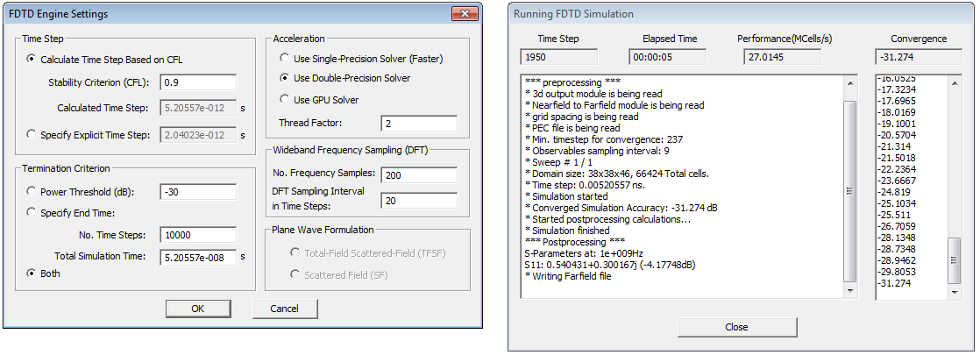Click the convergence list scroll up arrow
The image size is (980, 355).
954,83
